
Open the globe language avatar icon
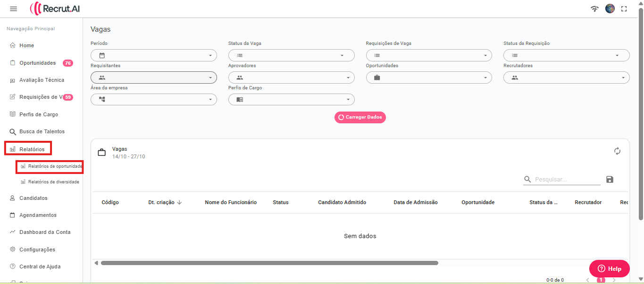coord(610,9)
